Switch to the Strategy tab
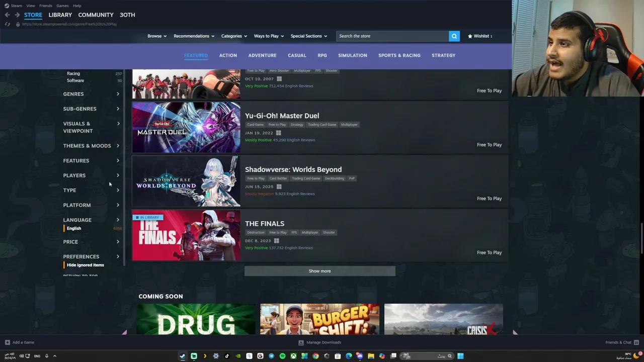Image resolution: width=644 pixels, height=362 pixels. [x=443, y=55]
